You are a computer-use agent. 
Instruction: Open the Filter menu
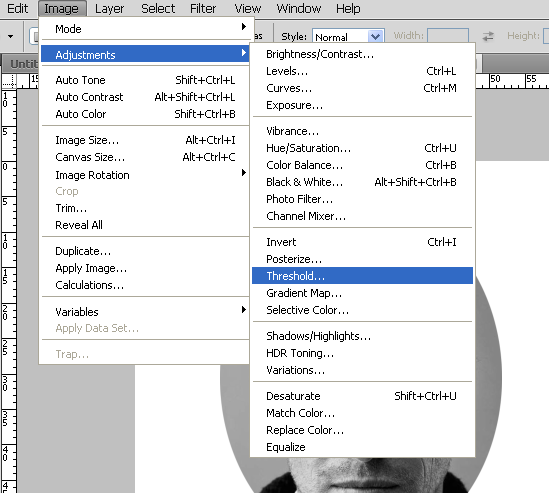pyautogui.click(x=203, y=8)
